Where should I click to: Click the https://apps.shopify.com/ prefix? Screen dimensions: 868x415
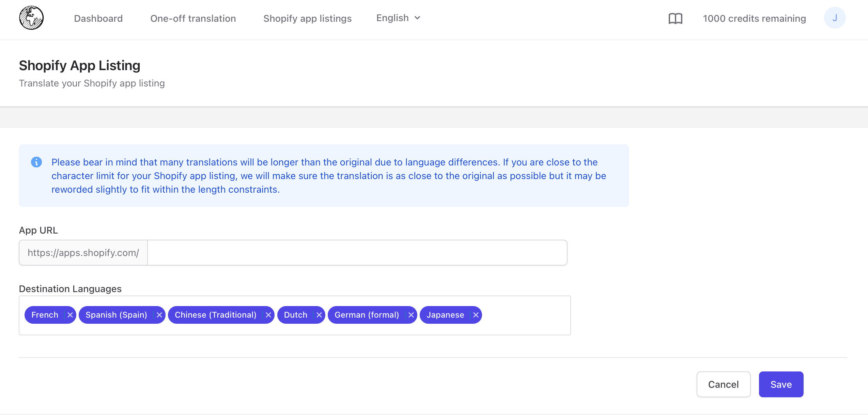[x=83, y=253]
